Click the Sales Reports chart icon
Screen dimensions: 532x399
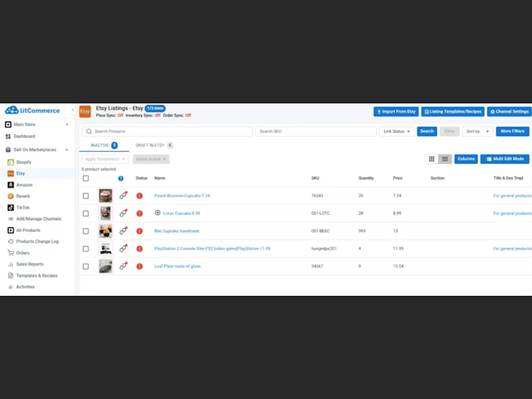click(x=11, y=264)
